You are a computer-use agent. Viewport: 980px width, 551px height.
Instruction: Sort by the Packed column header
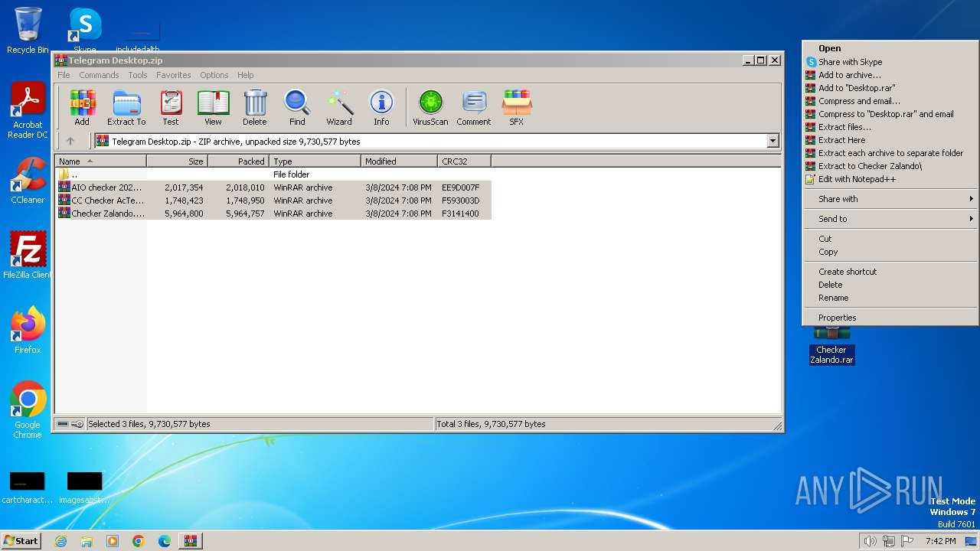(x=239, y=161)
